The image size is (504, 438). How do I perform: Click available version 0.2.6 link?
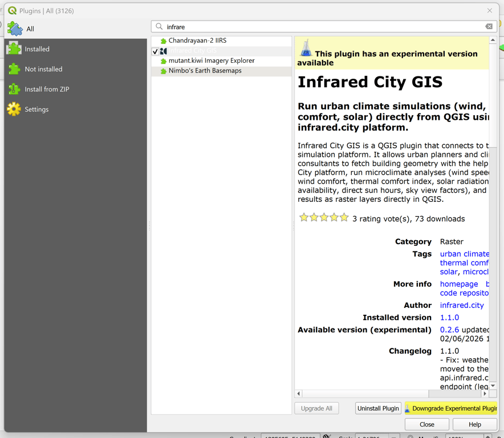tap(449, 330)
